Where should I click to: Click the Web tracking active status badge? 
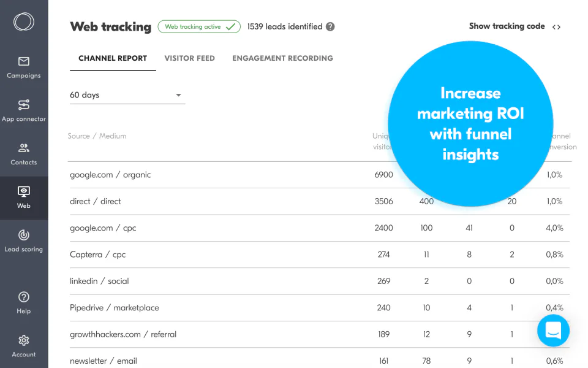[x=199, y=26]
